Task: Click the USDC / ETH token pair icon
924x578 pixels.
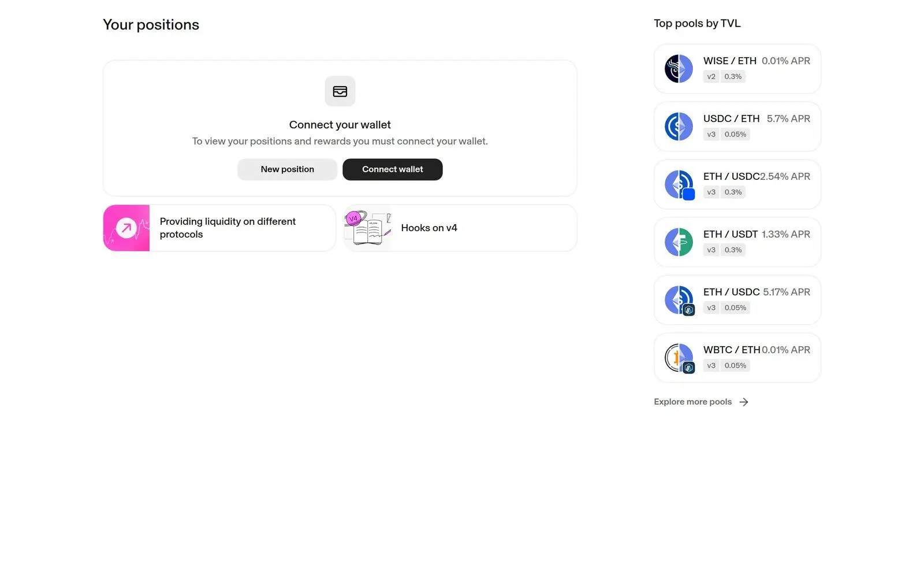Action: click(x=679, y=127)
